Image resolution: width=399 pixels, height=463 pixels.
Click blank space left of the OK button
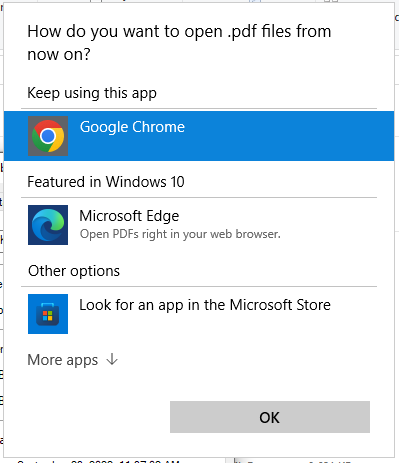coord(87,417)
